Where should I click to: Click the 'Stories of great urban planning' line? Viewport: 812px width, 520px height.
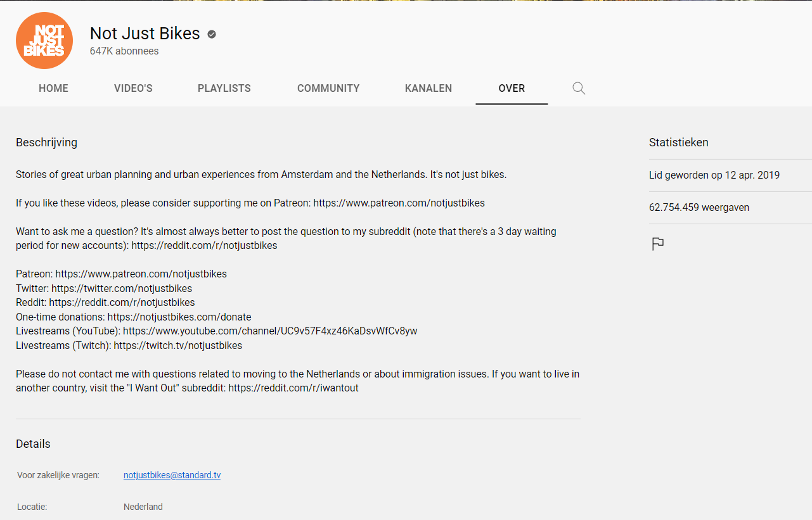[x=261, y=175]
